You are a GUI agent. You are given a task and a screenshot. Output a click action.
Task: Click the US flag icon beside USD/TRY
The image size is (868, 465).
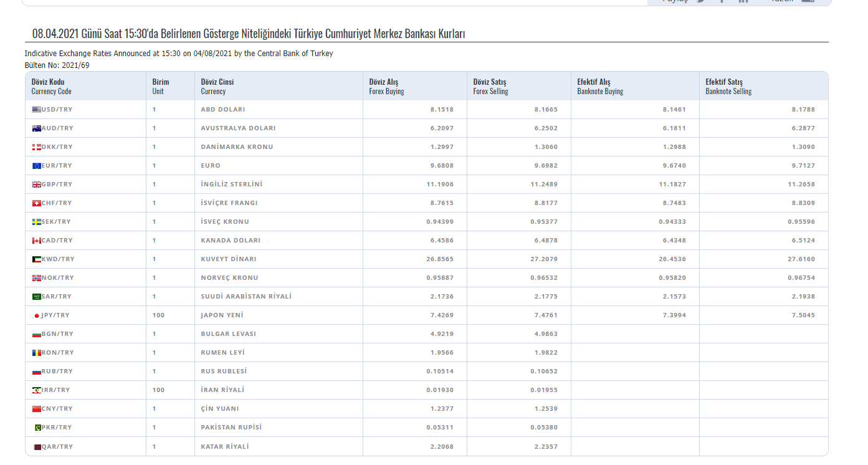pos(36,110)
